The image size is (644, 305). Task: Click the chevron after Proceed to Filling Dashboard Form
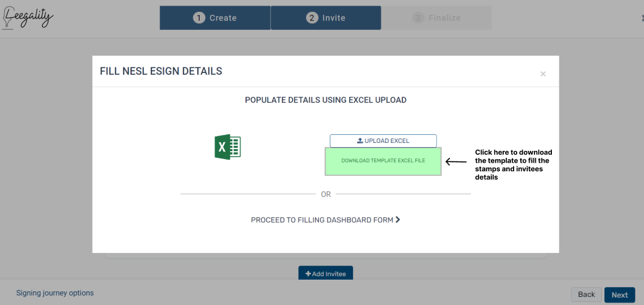click(397, 220)
